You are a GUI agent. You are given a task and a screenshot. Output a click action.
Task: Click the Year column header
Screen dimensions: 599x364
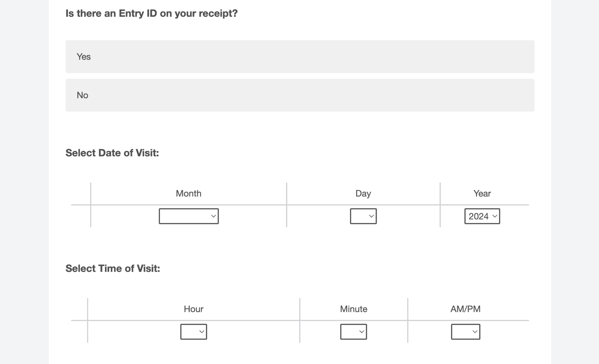482,194
